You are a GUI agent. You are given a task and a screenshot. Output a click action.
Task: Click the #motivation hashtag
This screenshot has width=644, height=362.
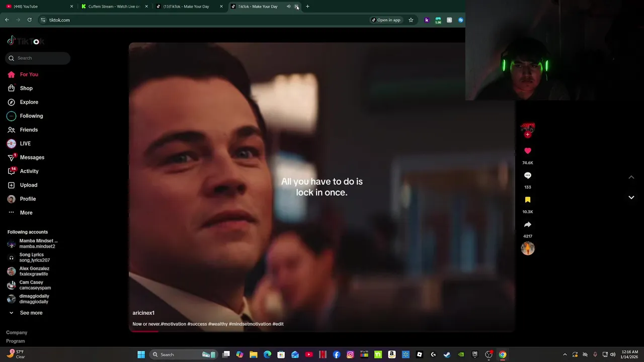pos(174,324)
